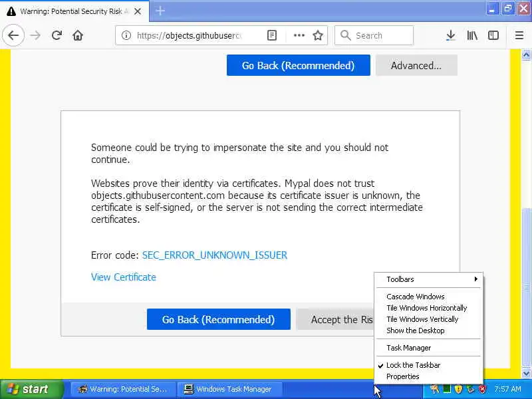The height and width of the screenshot is (399, 532).
Task: Click Accept the Risk button
Action: pyautogui.click(x=335, y=319)
